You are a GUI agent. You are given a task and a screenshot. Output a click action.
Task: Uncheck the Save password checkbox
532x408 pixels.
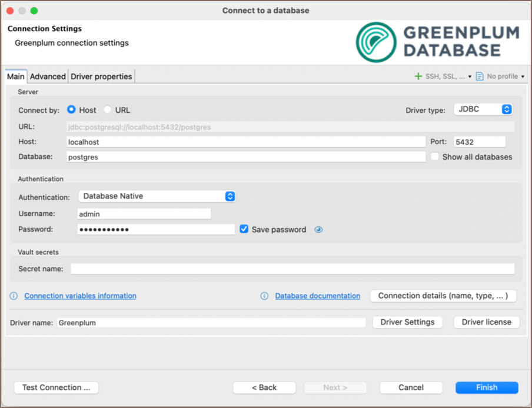click(244, 229)
